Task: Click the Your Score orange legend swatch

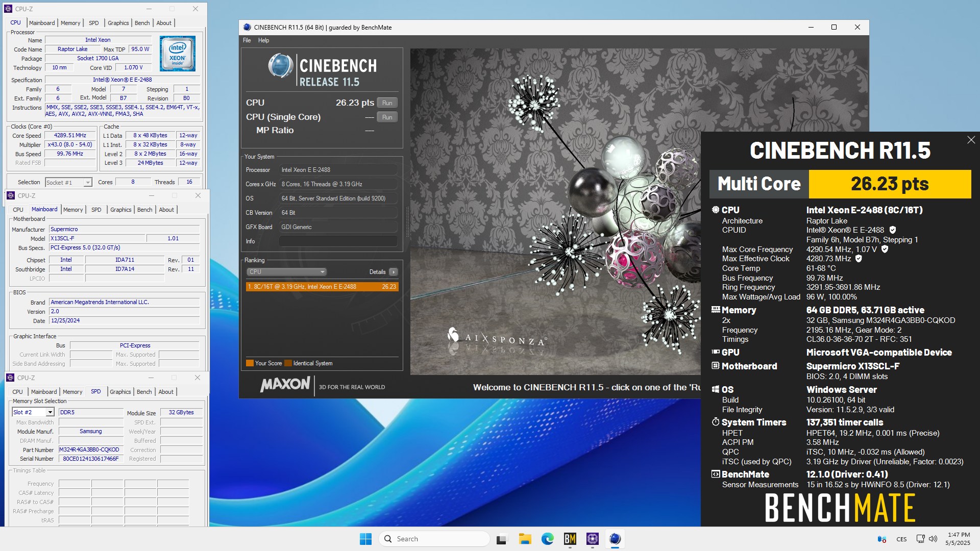Action: [250, 363]
